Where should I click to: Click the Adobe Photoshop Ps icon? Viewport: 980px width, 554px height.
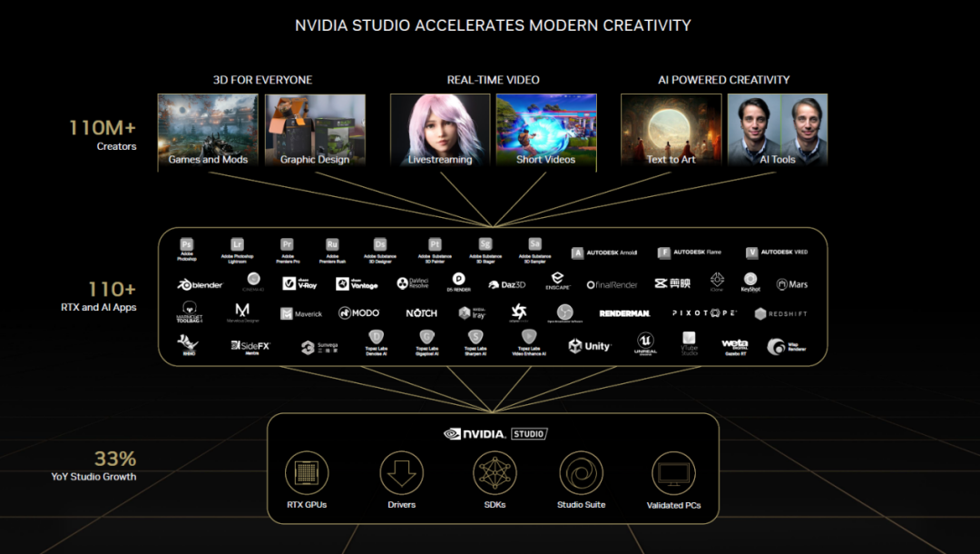[x=186, y=244]
